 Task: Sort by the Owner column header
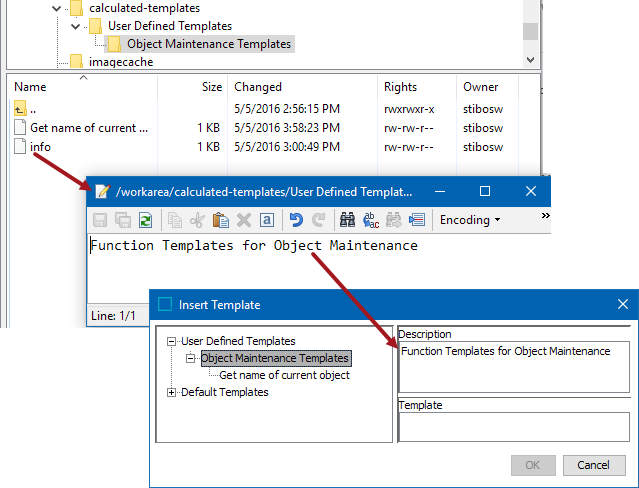pyautogui.click(x=480, y=87)
